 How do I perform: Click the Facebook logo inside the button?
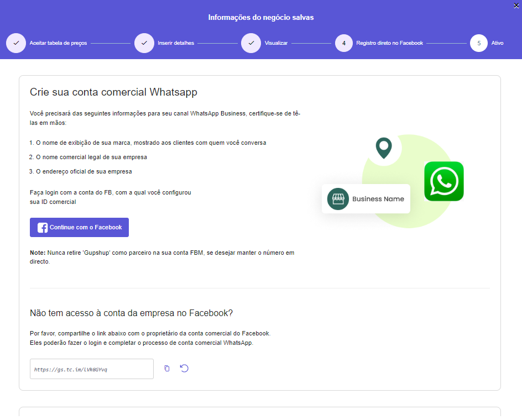pyautogui.click(x=42, y=228)
